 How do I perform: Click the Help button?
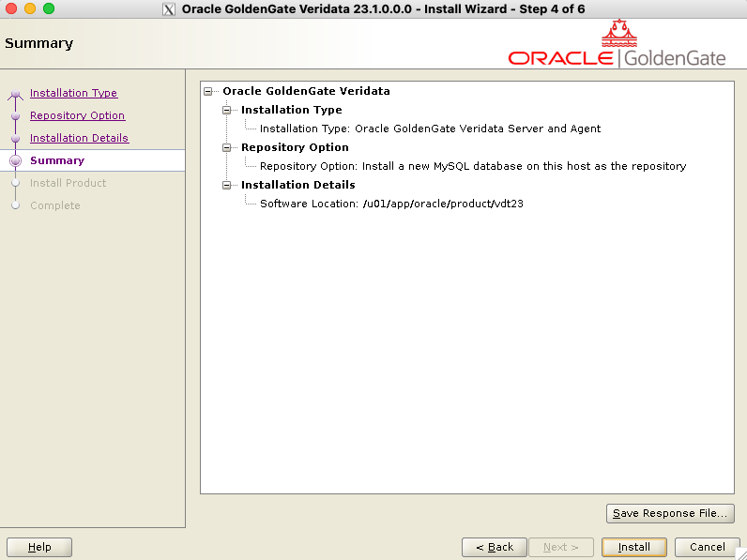point(39,548)
